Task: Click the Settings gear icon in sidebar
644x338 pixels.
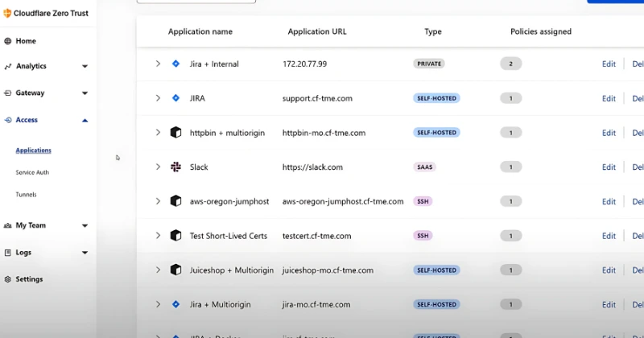Action: click(8, 279)
